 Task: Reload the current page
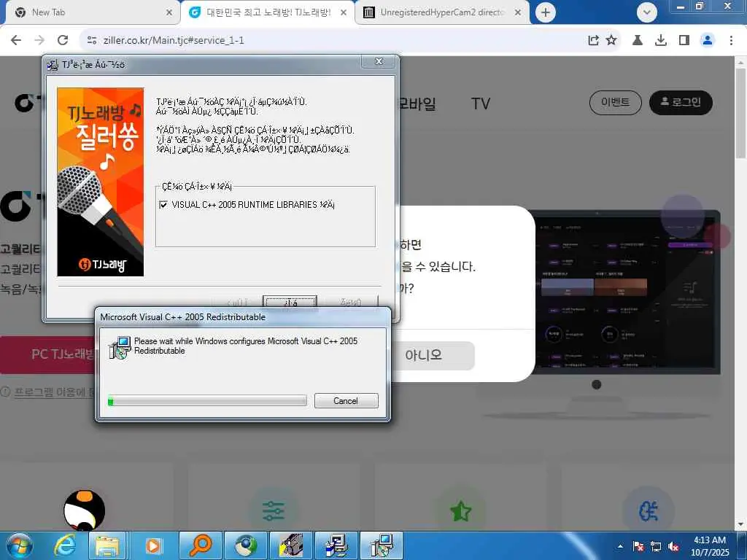pyautogui.click(x=63, y=40)
